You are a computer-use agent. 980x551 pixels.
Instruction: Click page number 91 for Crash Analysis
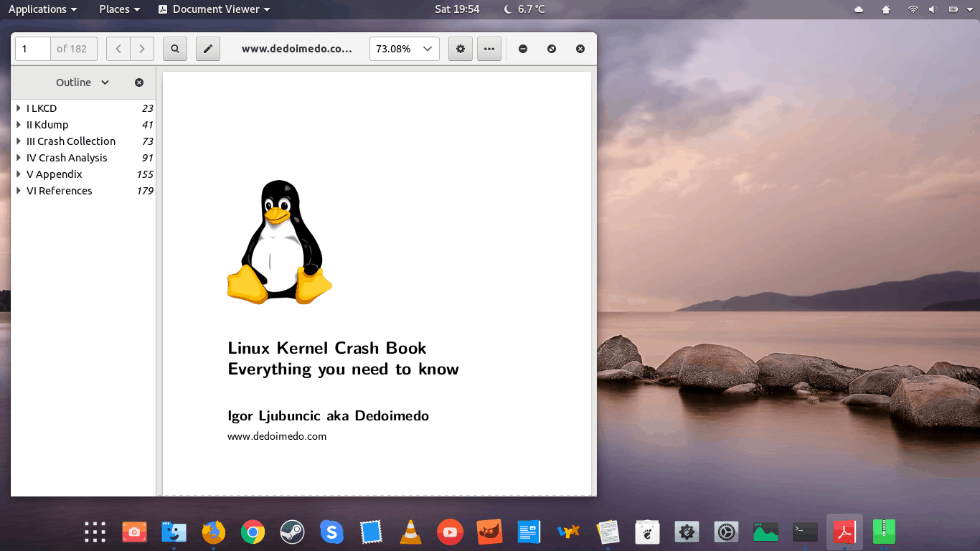point(147,158)
